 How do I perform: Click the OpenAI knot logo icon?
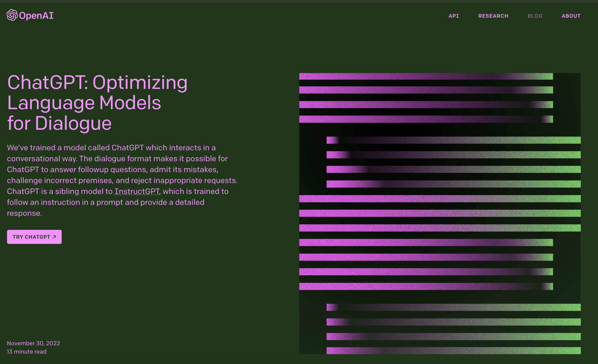(12, 15)
